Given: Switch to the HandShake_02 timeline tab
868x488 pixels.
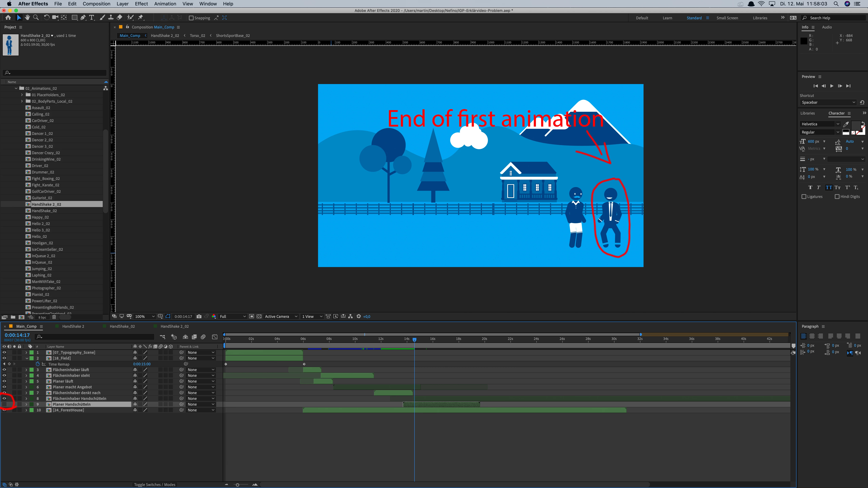Looking at the screenshot, I should (122, 326).
